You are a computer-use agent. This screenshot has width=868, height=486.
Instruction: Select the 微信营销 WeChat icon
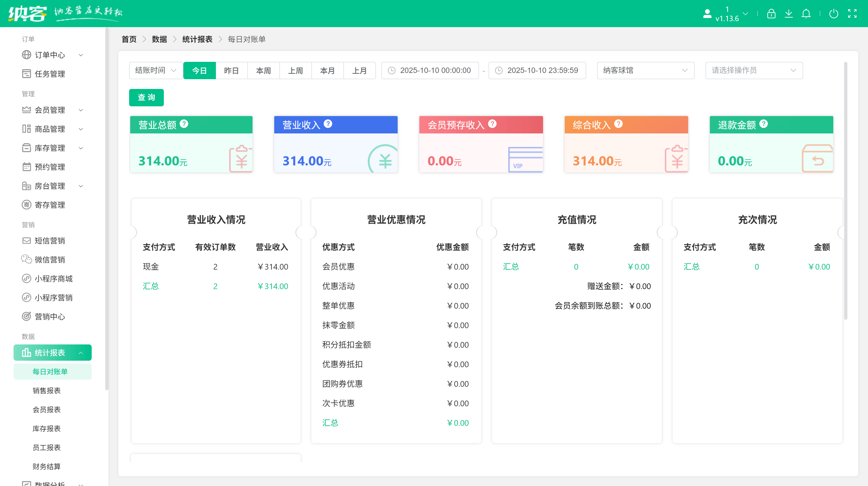point(27,259)
